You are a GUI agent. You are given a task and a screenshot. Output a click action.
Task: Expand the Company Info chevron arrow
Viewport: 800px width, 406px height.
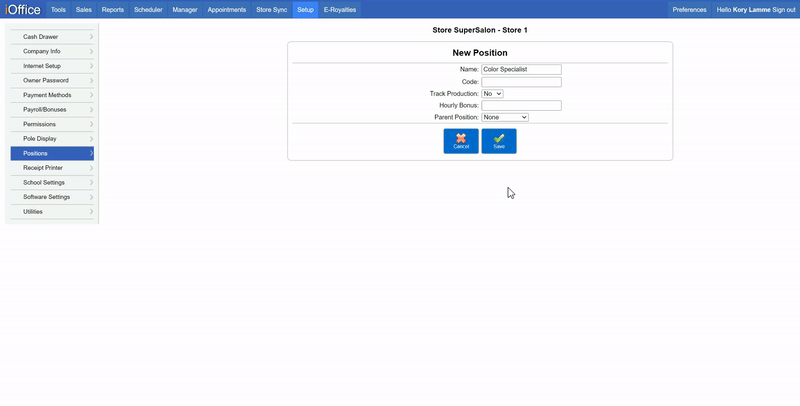91,52
